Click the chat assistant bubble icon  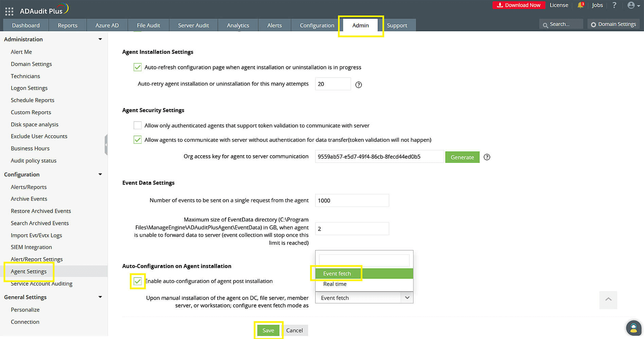coord(633,328)
